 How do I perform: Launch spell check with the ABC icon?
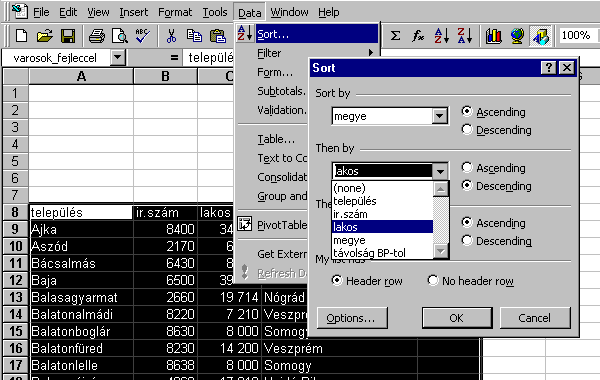click(142, 36)
